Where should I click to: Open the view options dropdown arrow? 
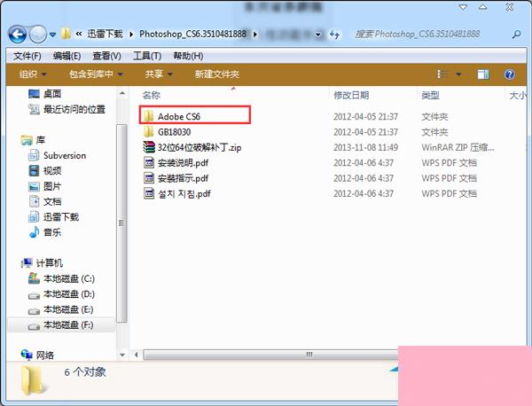click(x=458, y=74)
